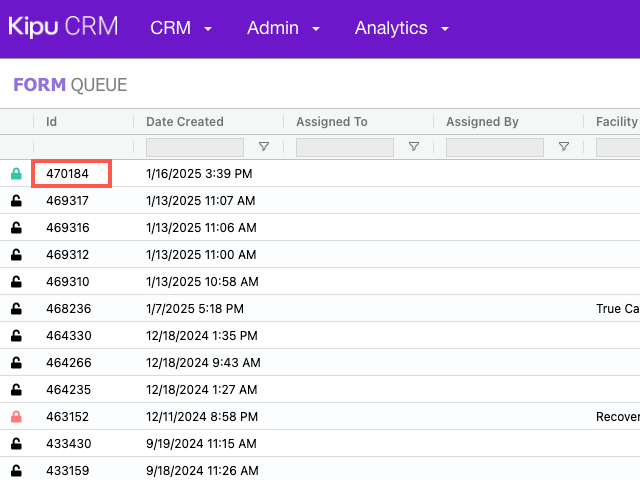Click the Kipu CRM logo
The height and width of the screenshot is (480, 640).
coord(63,27)
